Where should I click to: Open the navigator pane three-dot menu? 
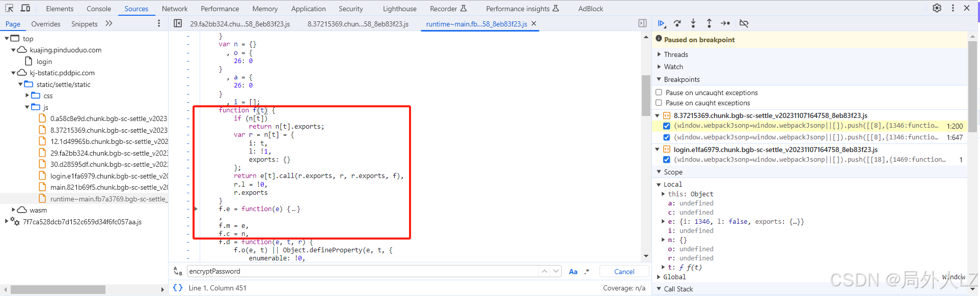coord(159,23)
